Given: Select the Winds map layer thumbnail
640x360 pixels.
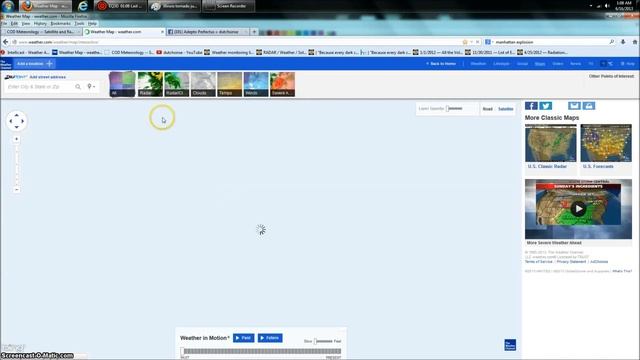Looking at the screenshot, I should 256,84.
